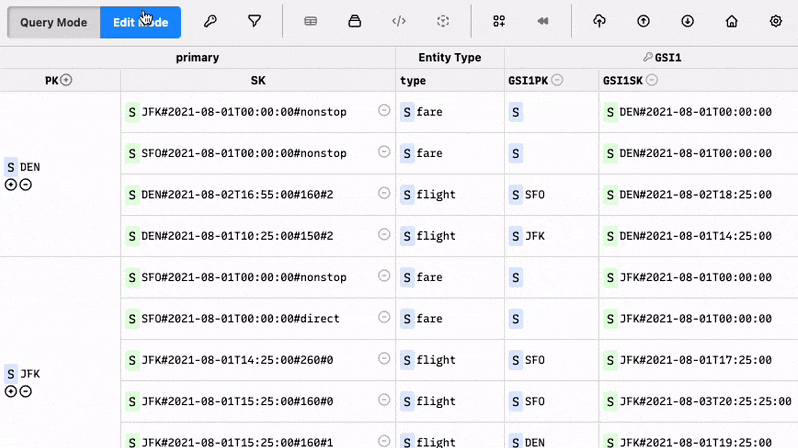
Task: Click the grid-with-plus icon
Action: click(499, 21)
